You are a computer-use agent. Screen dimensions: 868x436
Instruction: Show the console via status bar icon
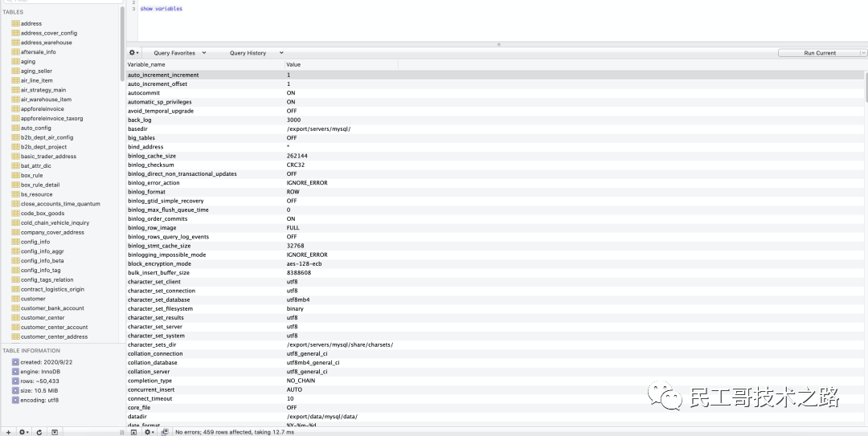click(165, 432)
